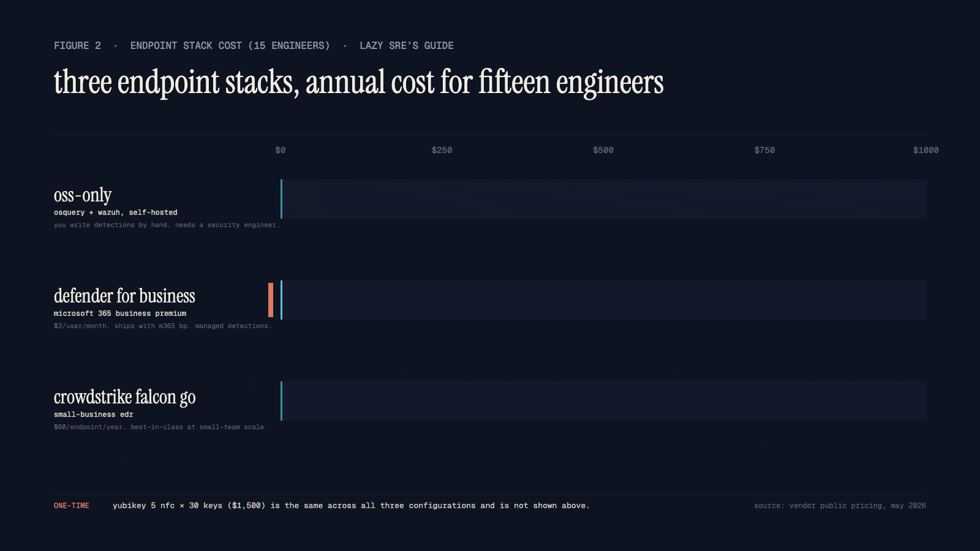Select the 'crowdstrike falcon go' row heading
Image resolution: width=980 pixels, height=551 pixels.
click(x=125, y=397)
